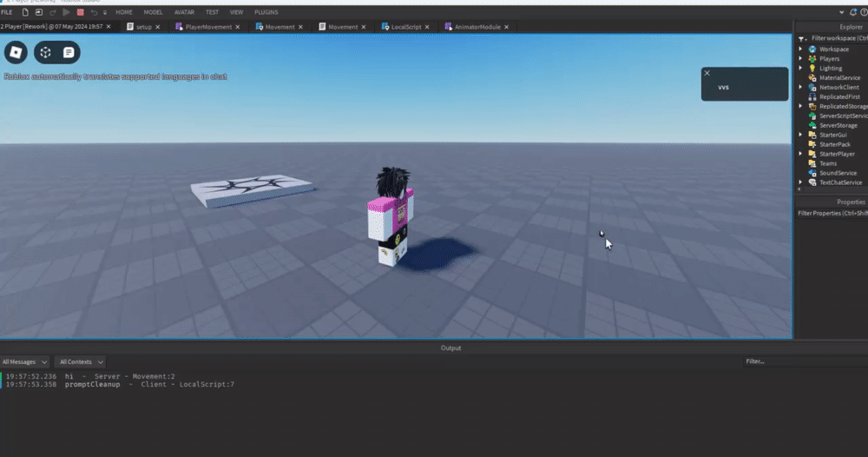Click the emotes/tools icon next to chat
This screenshot has width=868, height=457.
tap(45, 52)
